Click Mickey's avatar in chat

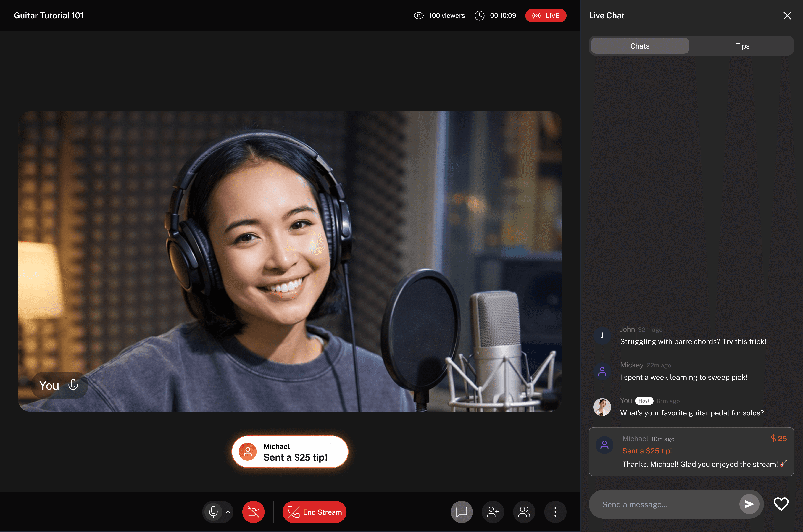[602, 371]
